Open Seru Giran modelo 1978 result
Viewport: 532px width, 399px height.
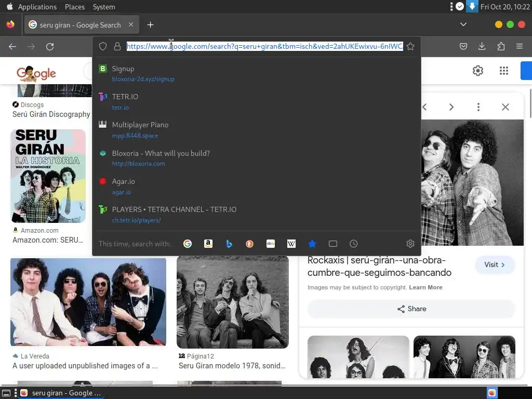coord(232,366)
